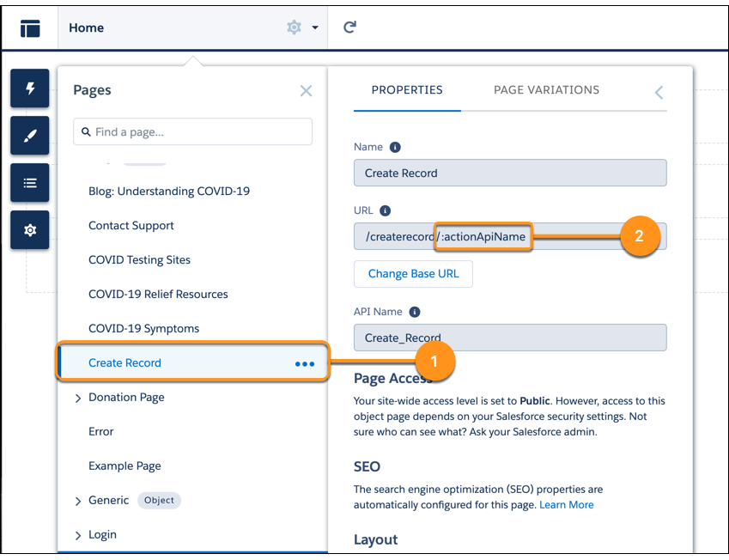Open the Create Record page actions menu
The image size is (729, 560).
click(305, 363)
